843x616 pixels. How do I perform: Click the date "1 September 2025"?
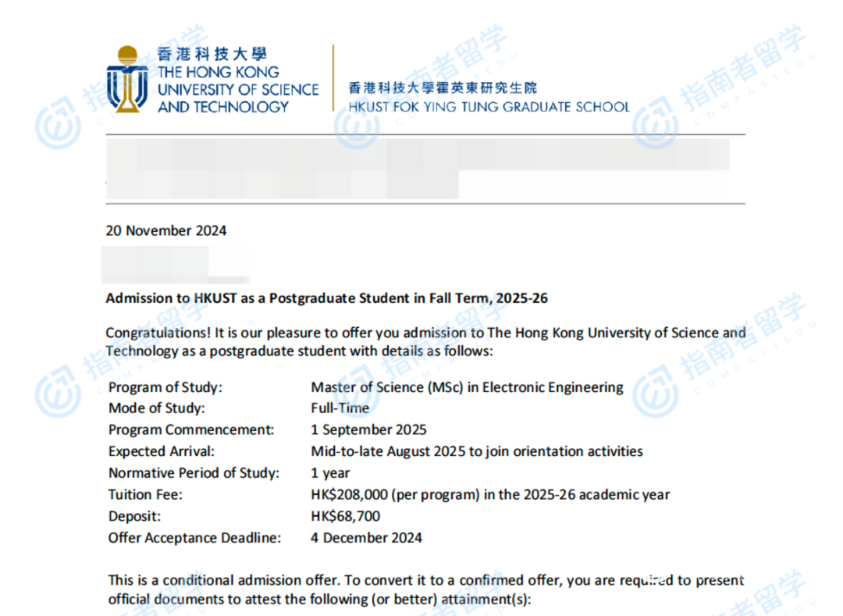pyautogui.click(x=368, y=430)
